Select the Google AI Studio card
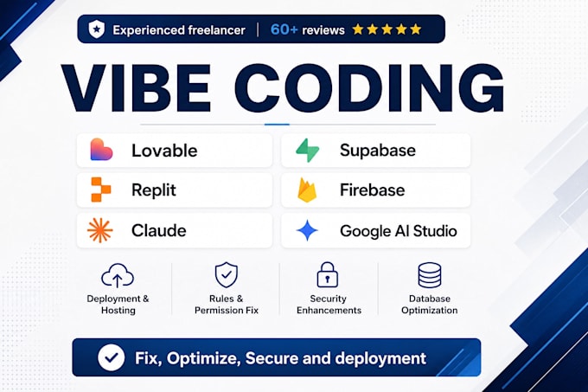Viewport: 588px width, 392px height. 376,230
